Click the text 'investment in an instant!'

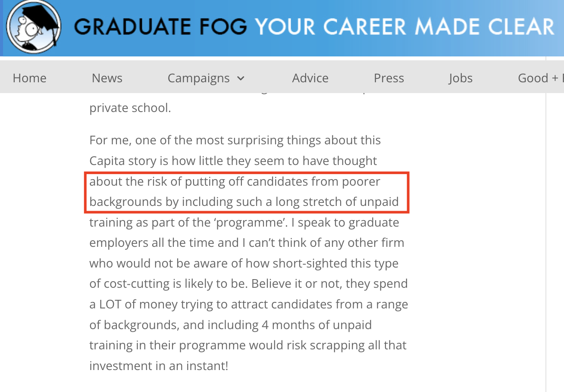(x=158, y=366)
